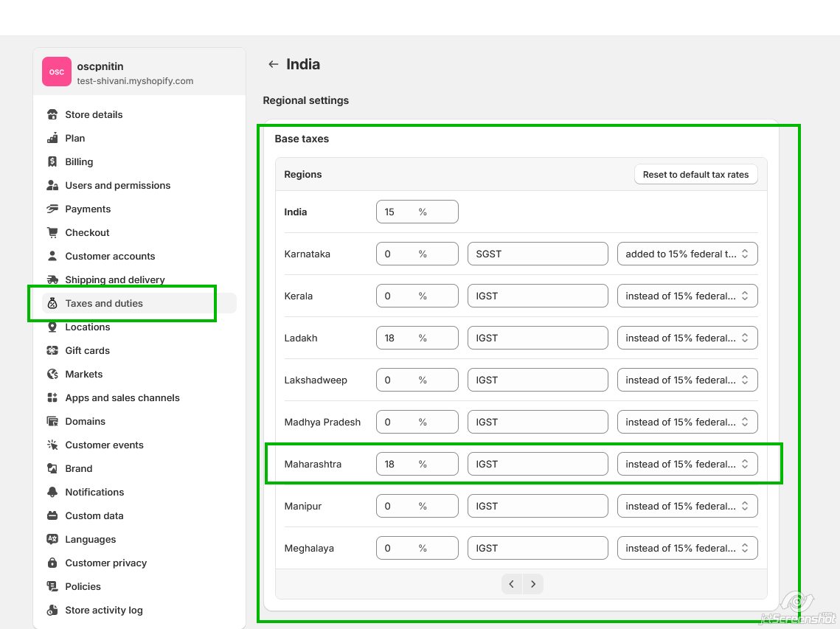This screenshot has width=840, height=629.
Task: Click the Checkout cart icon
Action: pos(52,232)
